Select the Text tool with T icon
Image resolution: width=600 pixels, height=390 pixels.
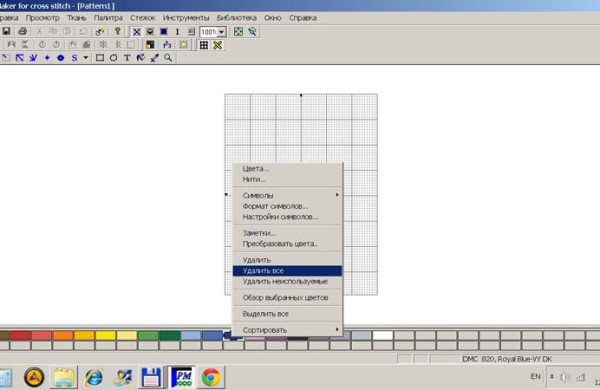(x=127, y=58)
